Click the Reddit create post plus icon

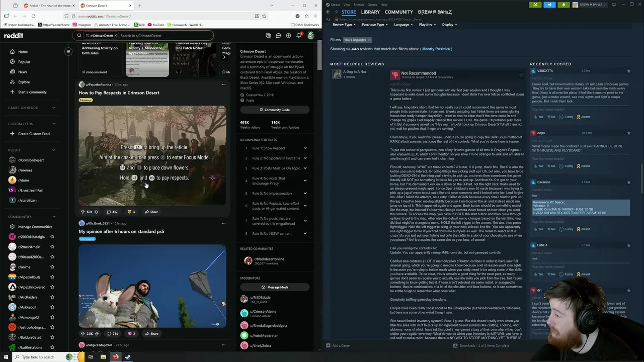pyautogui.click(x=288, y=36)
